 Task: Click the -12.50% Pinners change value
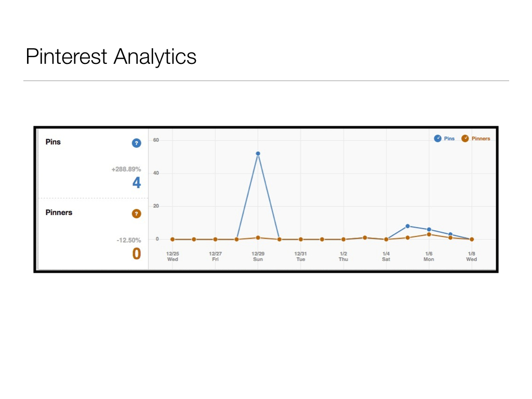128,241
